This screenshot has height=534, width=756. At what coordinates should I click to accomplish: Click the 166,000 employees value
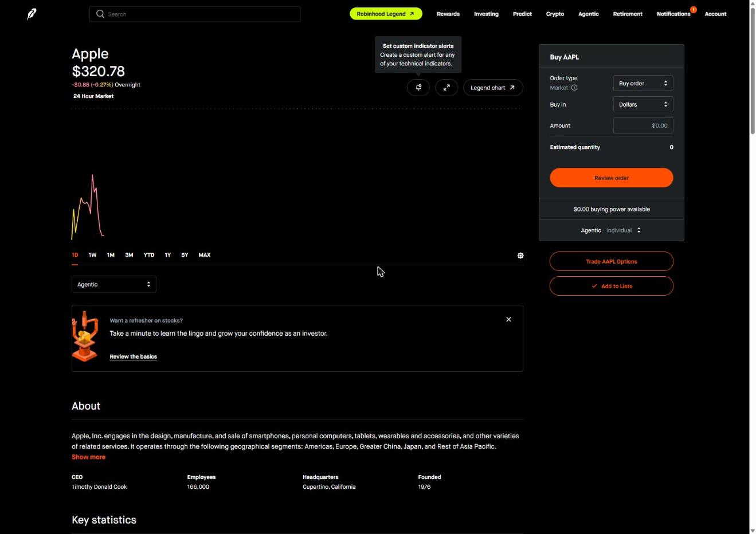pyautogui.click(x=198, y=486)
